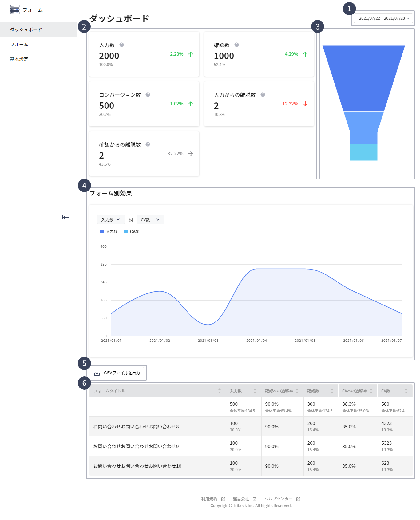
Task: Click light cyan bottom funnel segment
Action: tap(364, 152)
